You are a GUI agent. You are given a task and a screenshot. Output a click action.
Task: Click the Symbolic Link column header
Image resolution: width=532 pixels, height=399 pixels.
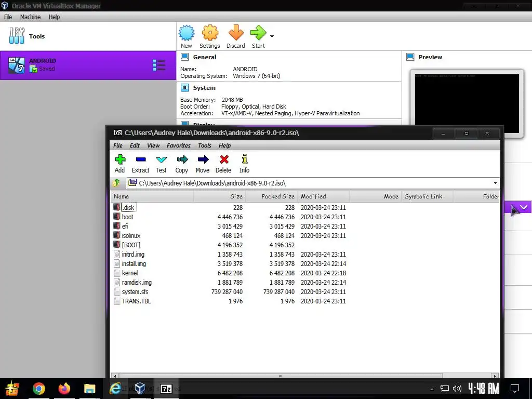tap(427, 196)
